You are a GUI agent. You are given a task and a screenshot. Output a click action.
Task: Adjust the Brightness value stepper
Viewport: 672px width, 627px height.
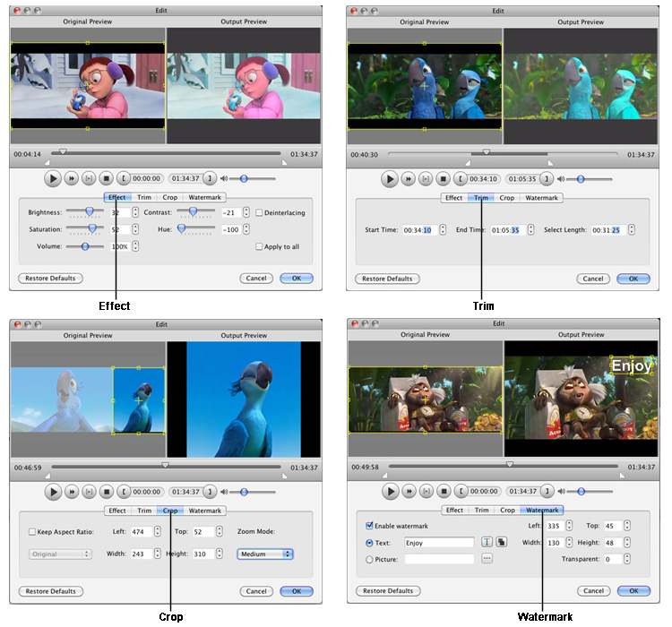[135, 212]
